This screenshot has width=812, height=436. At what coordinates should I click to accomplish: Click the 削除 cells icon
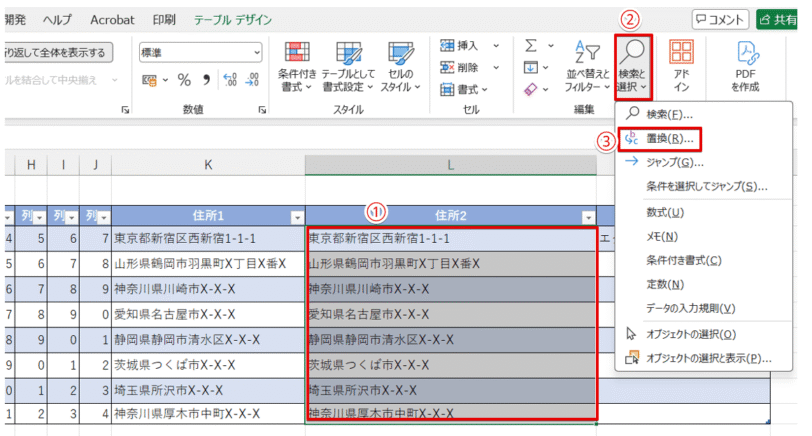[x=447, y=67]
